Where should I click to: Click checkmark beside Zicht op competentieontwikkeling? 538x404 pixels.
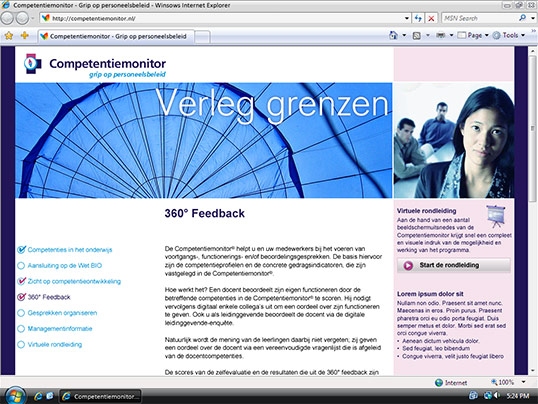point(21,281)
